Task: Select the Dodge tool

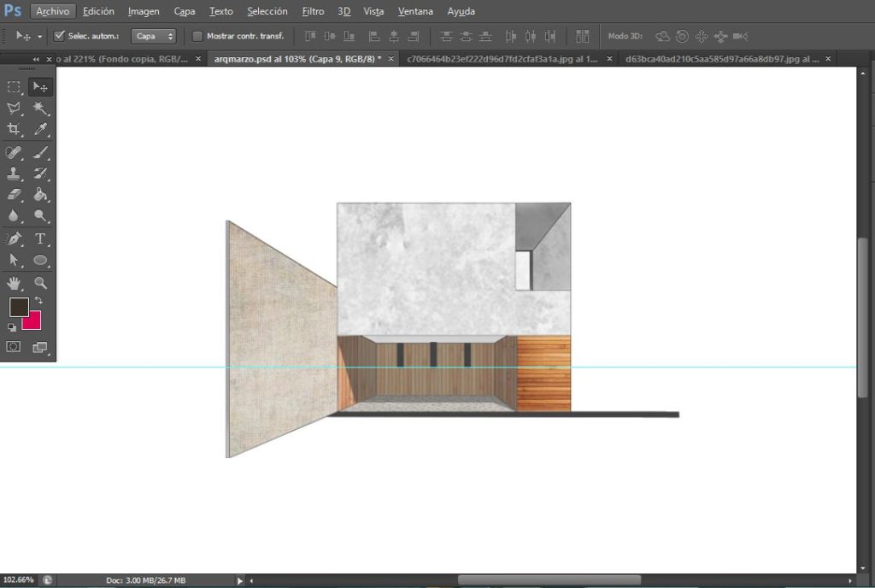Action: (x=40, y=216)
